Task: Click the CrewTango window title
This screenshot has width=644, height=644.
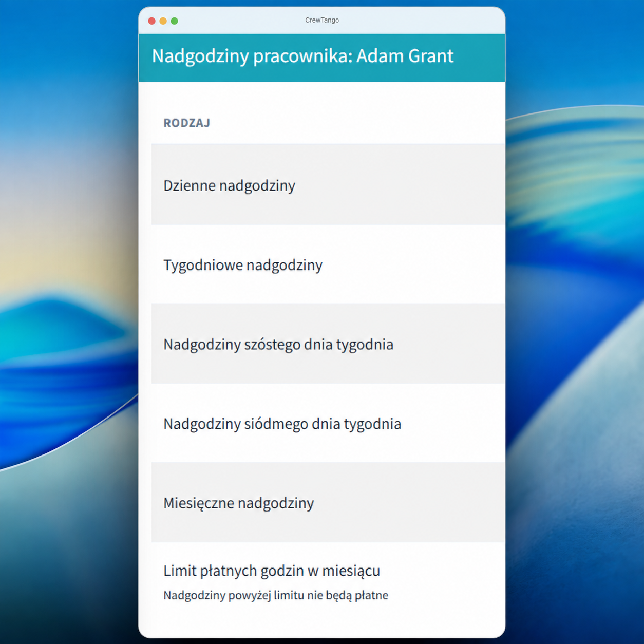Action: point(322,21)
